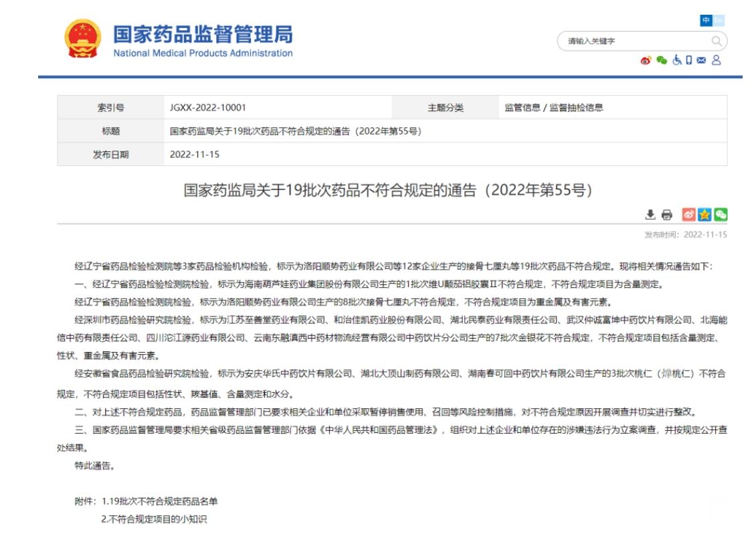The height and width of the screenshot is (544, 756).
Task: Click the search magnifier icon
Action: point(716,41)
